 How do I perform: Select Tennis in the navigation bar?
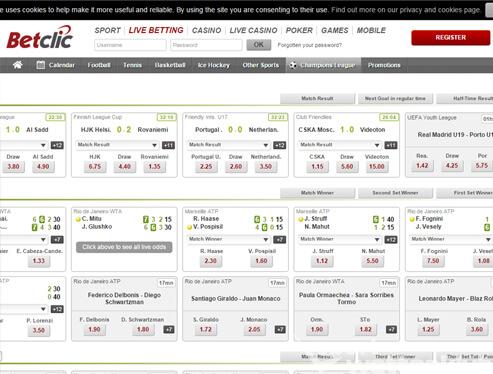(132, 65)
